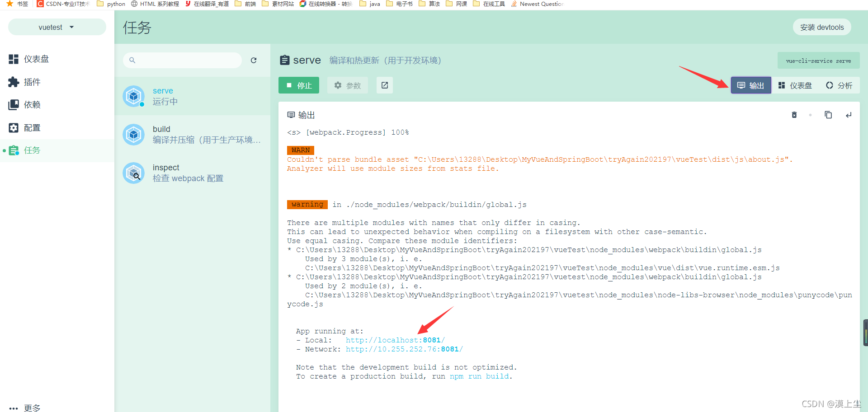
Task: Open the HTML 系列教程 bookmark
Action: (x=155, y=4)
